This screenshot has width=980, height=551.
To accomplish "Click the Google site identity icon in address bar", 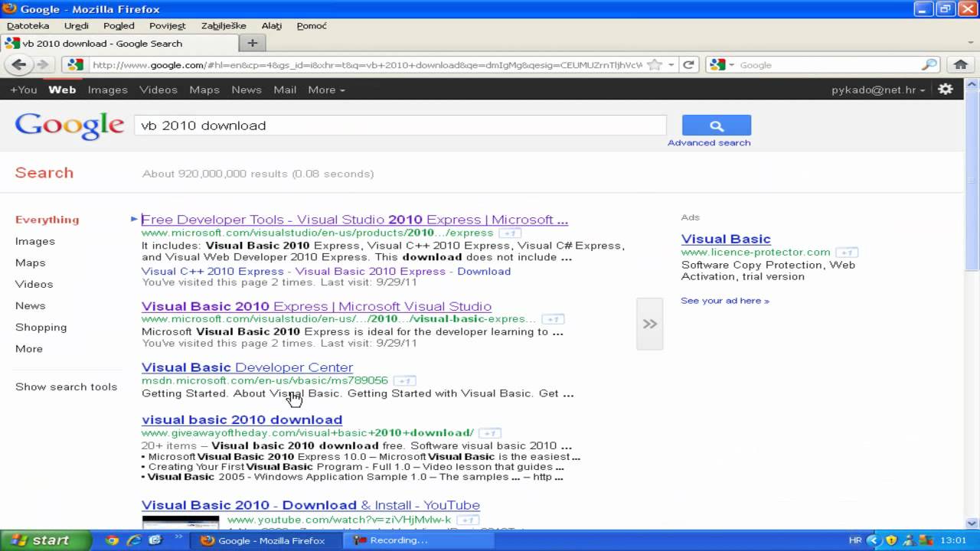I will (x=74, y=65).
